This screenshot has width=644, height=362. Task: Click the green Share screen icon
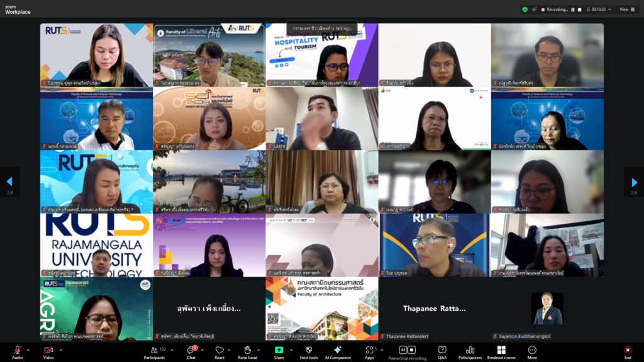279,350
